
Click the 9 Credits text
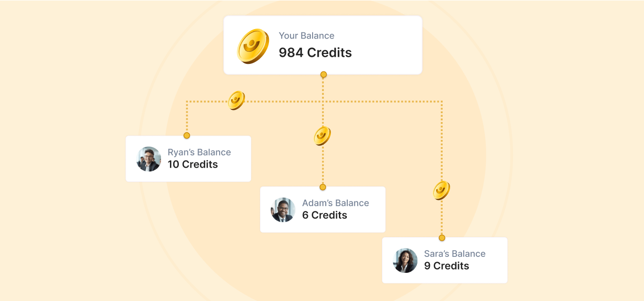point(447,266)
